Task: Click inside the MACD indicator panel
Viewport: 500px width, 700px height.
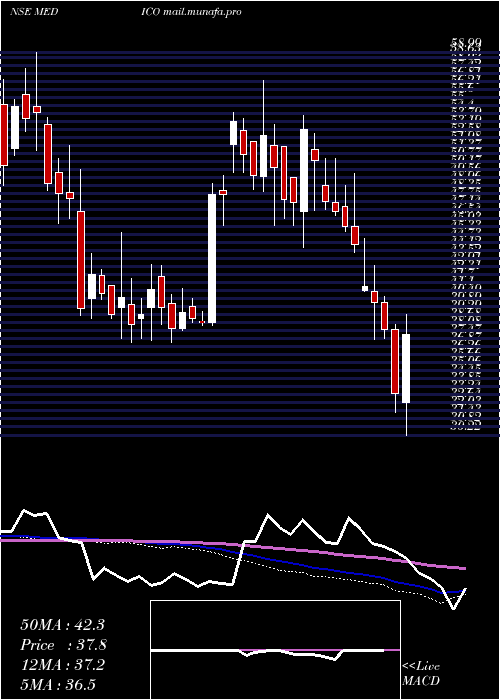Action: tap(275, 650)
